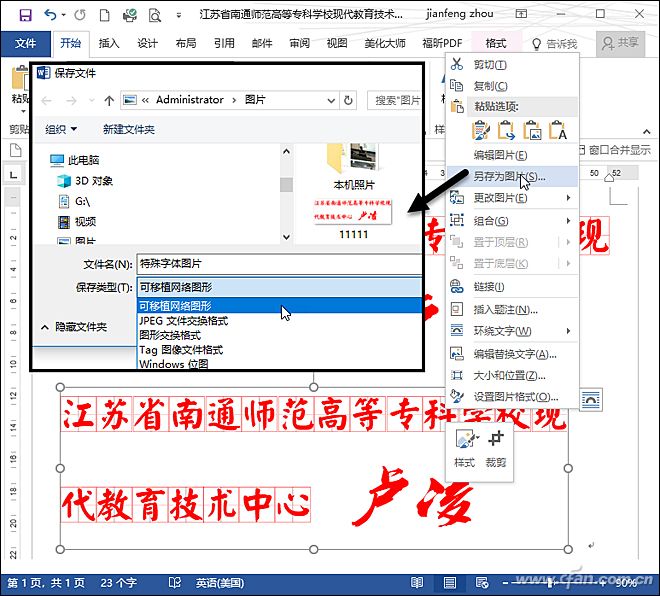The width and height of the screenshot is (660, 596).
Task: Click the 文件名 input field
Action: click(x=279, y=264)
